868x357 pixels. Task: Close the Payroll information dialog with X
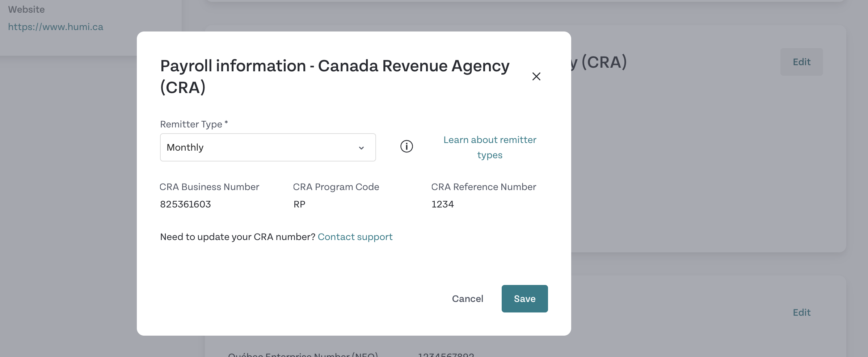point(536,76)
